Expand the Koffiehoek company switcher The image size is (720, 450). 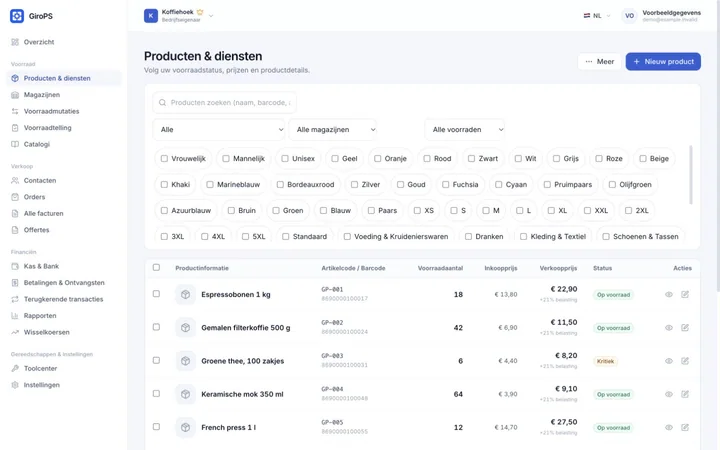(x=179, y=16)
